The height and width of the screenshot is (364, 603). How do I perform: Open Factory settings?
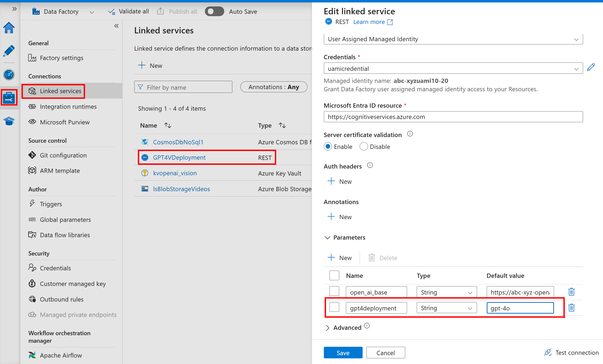pyautogui.click(x=62, y=58)
